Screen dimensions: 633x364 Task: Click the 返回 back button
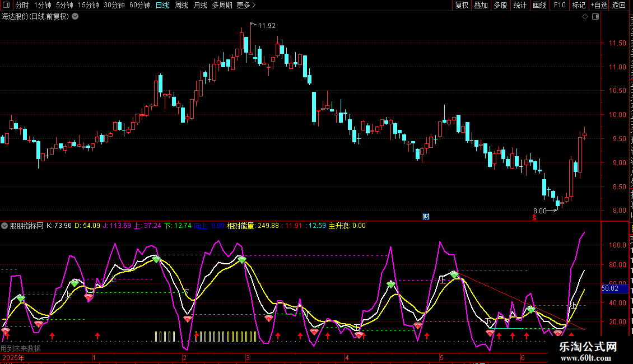[619, 5]
